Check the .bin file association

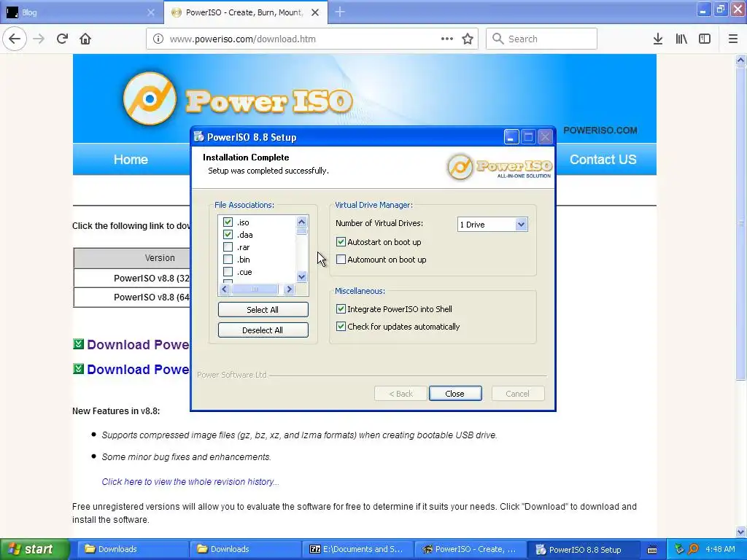[x=228, y=259]
